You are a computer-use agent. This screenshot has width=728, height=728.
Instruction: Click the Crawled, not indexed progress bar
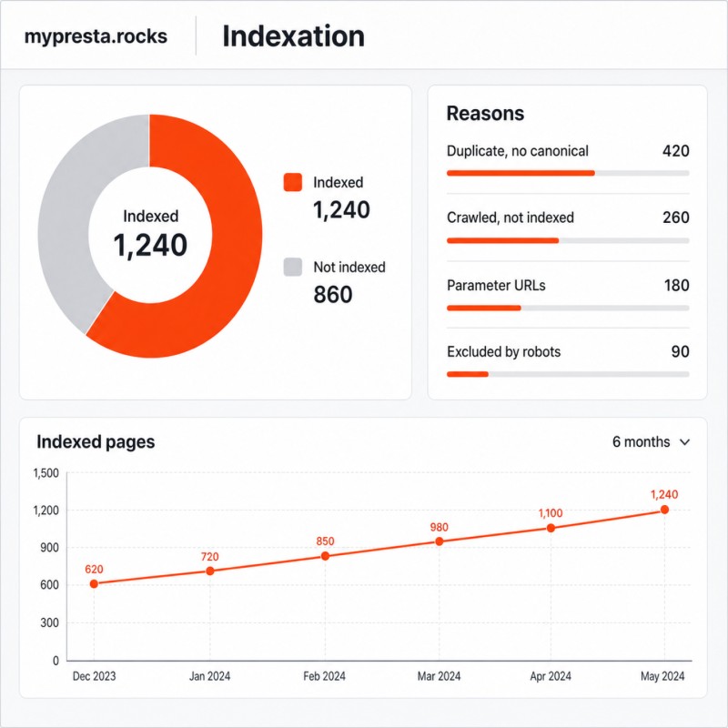tap(568, 240)
